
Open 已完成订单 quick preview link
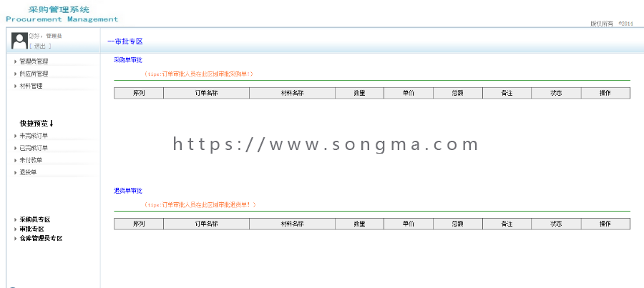34,148
